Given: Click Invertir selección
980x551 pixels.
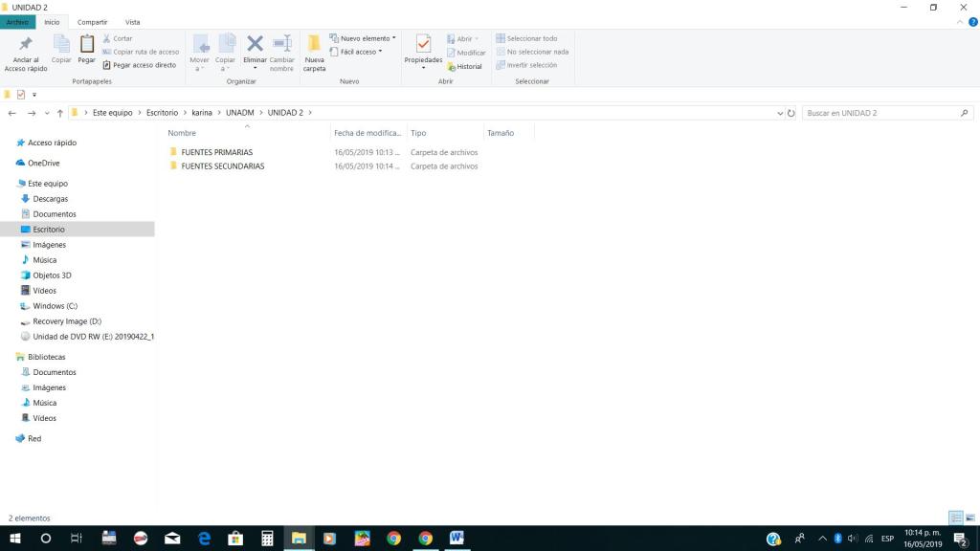Looking at the screenshot, I should (526, 65).
